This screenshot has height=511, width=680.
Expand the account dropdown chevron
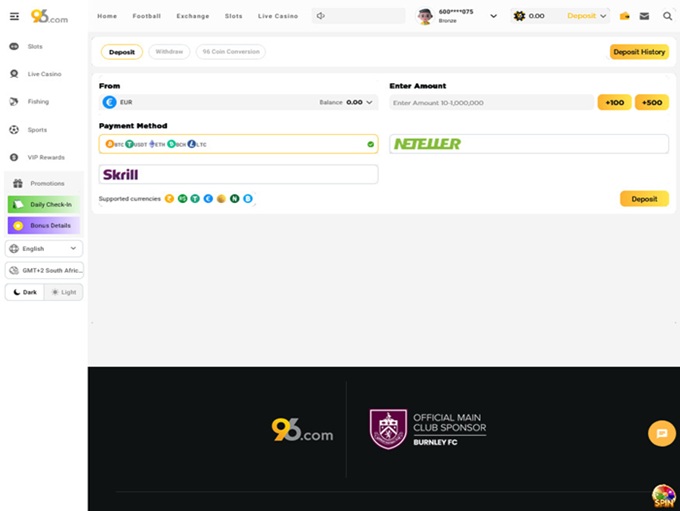click(x=494, y=16)
